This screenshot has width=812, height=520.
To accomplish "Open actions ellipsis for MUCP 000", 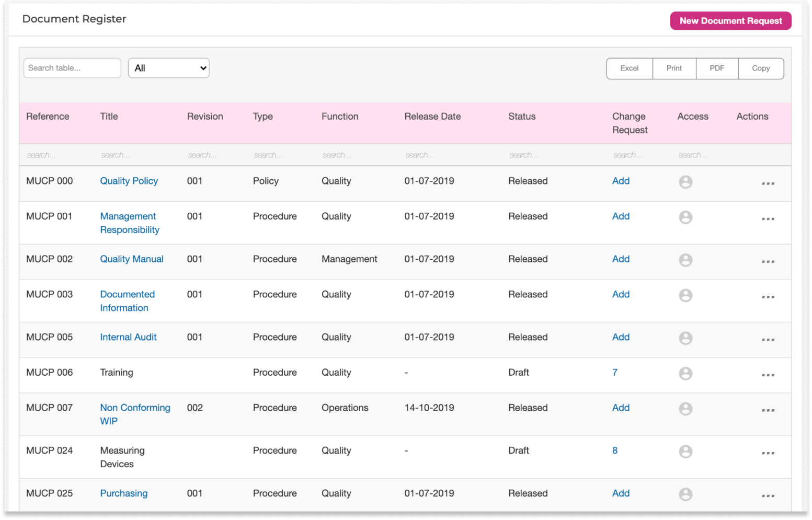I will point(768,183).
